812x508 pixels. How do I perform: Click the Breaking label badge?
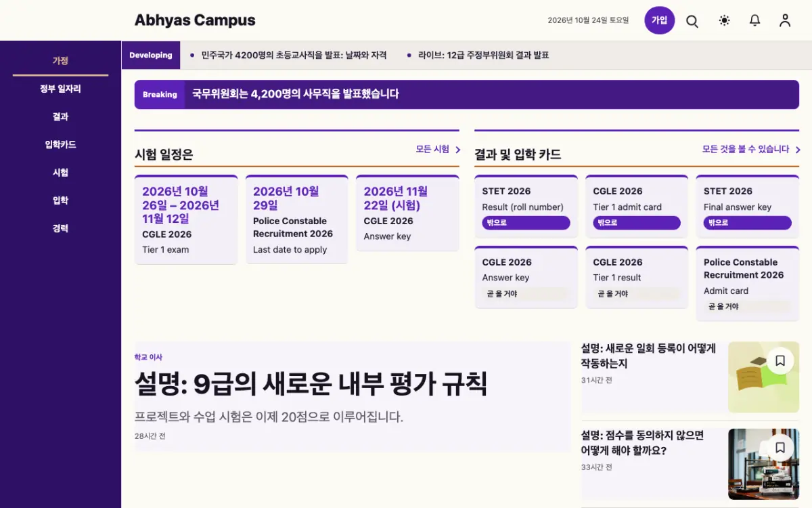tap(160, 94)
